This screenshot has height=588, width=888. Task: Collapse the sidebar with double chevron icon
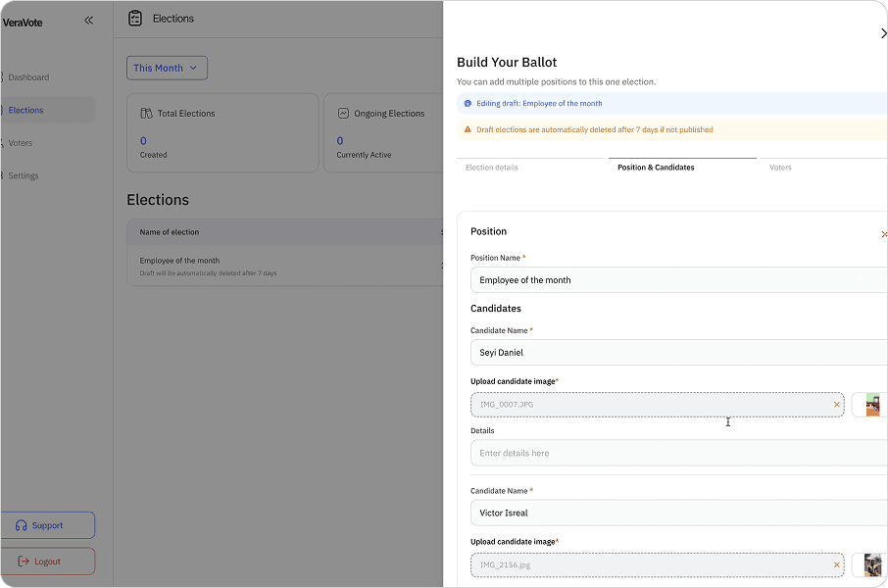tap(88, 20)
